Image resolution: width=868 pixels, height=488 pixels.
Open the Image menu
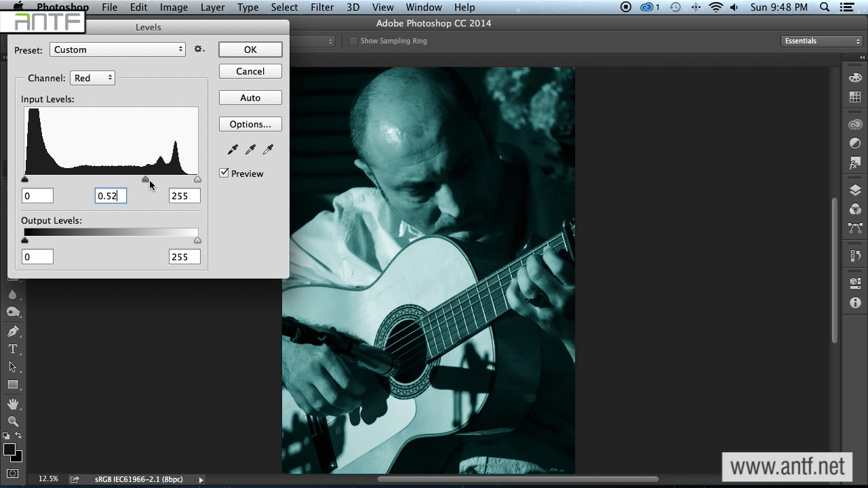point(174,7)
